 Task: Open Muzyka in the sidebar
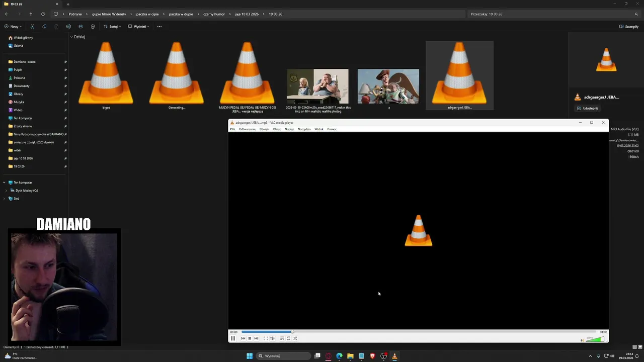(19, 102)
